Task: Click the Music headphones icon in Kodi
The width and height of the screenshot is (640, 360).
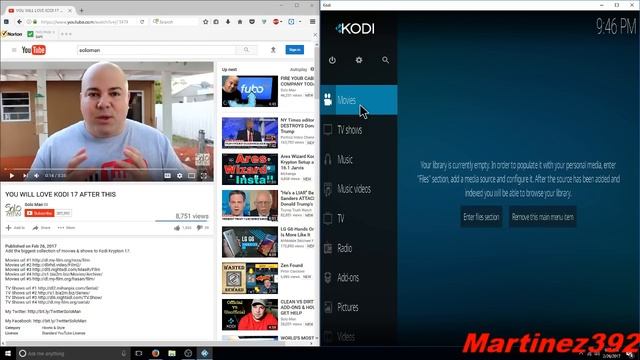Action: point(328,159)
